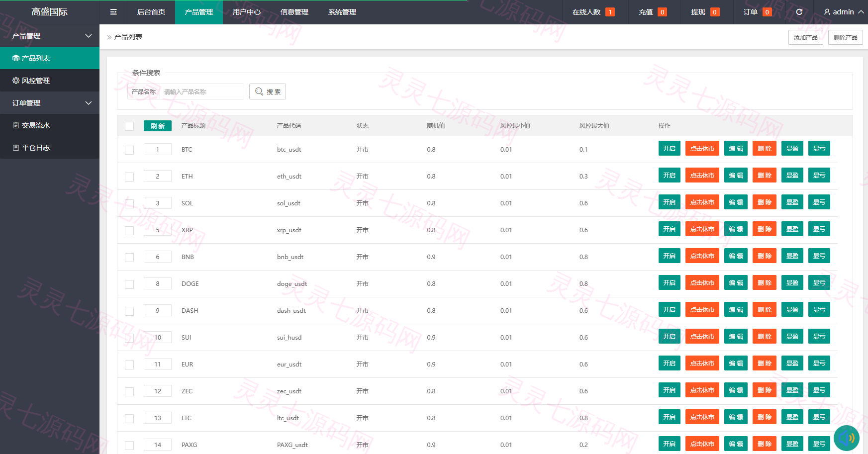Open the admin dropdown arrow

pyautogui.click(x=861, y=12)
